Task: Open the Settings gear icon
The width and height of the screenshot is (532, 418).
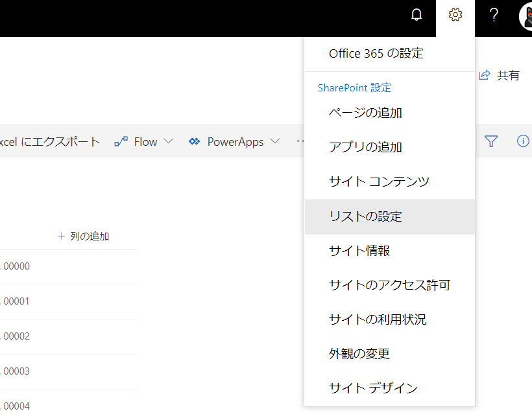Action: (x=455, y=14)
